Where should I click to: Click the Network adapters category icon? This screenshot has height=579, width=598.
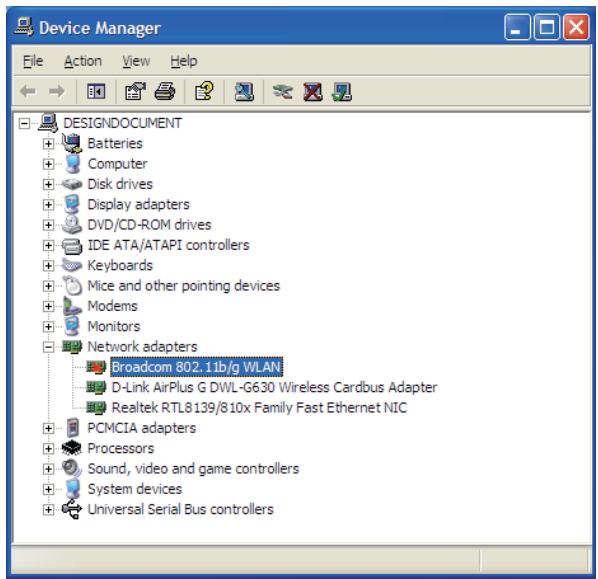[72, 347]
